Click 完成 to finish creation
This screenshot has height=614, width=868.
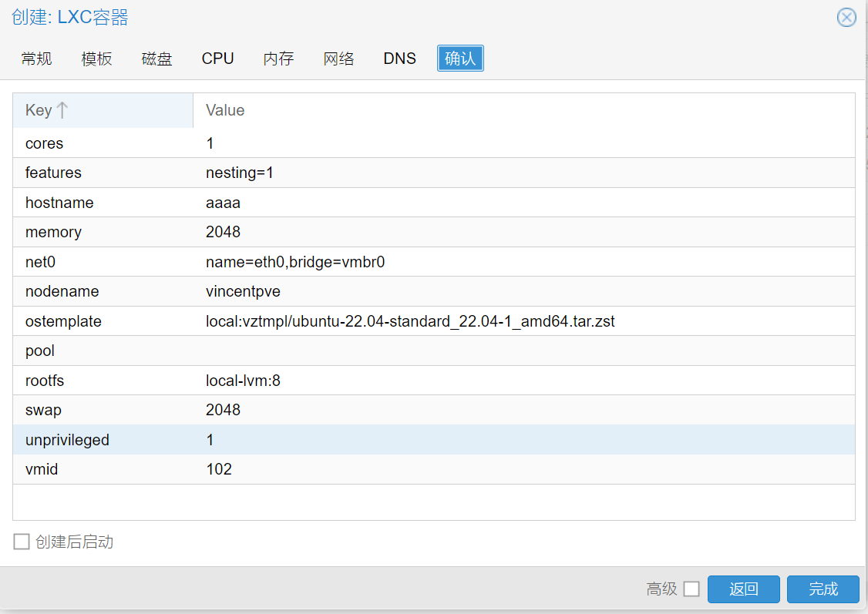pyautogui.click(x=823, y=589)
